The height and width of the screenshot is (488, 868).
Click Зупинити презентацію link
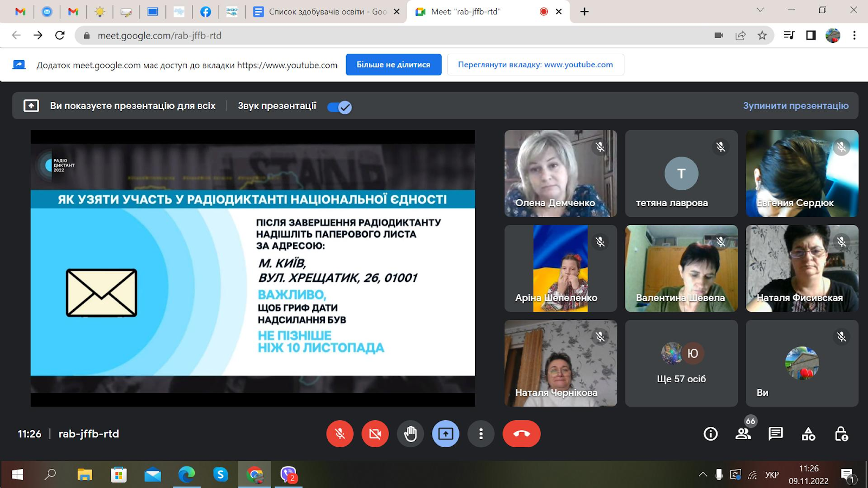[x=796, y=106]
